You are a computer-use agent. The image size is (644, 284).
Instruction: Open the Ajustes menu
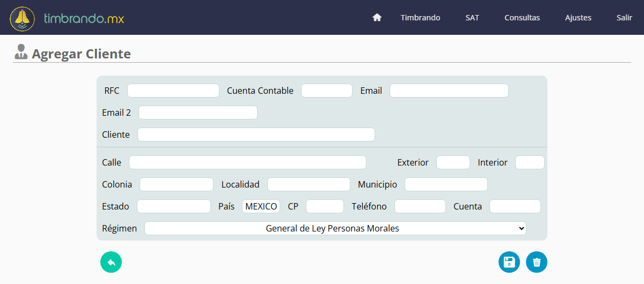[x=578, y=18]
